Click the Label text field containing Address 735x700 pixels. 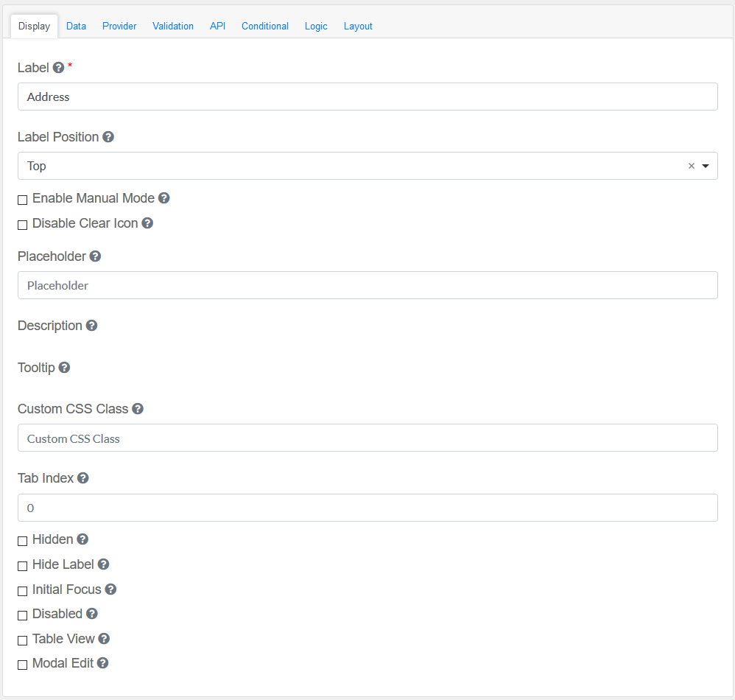click(367, 97)
